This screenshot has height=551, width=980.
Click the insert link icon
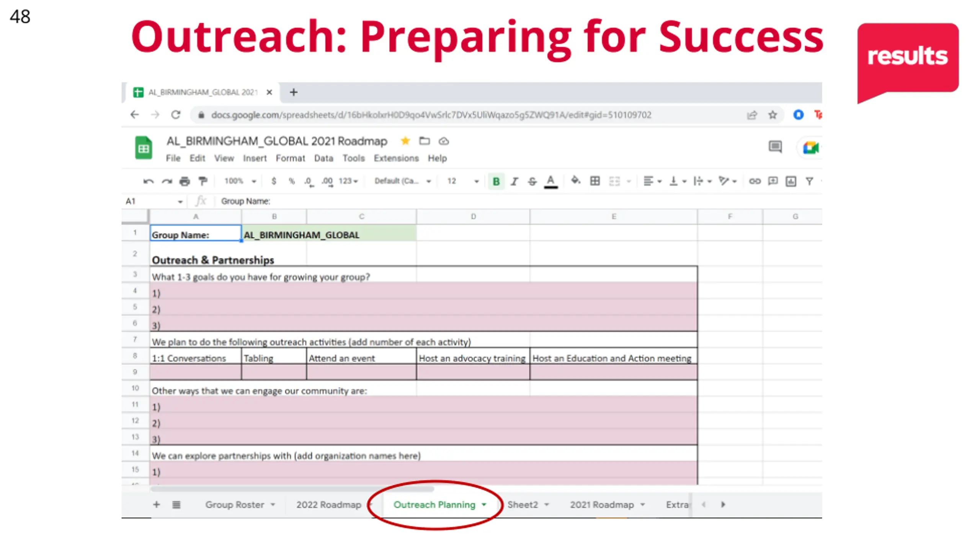click(755, 181)
